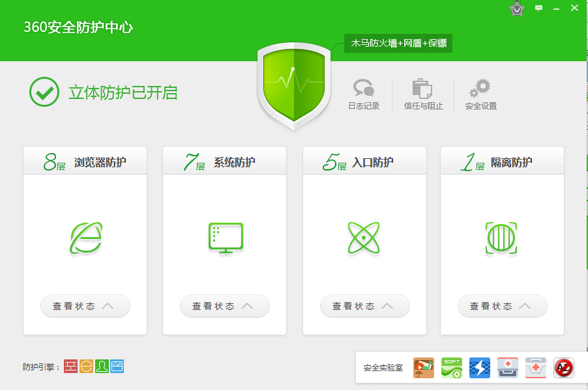Open the umbrella picture lab tool
The image size is (588, 390).
(424, 367)
